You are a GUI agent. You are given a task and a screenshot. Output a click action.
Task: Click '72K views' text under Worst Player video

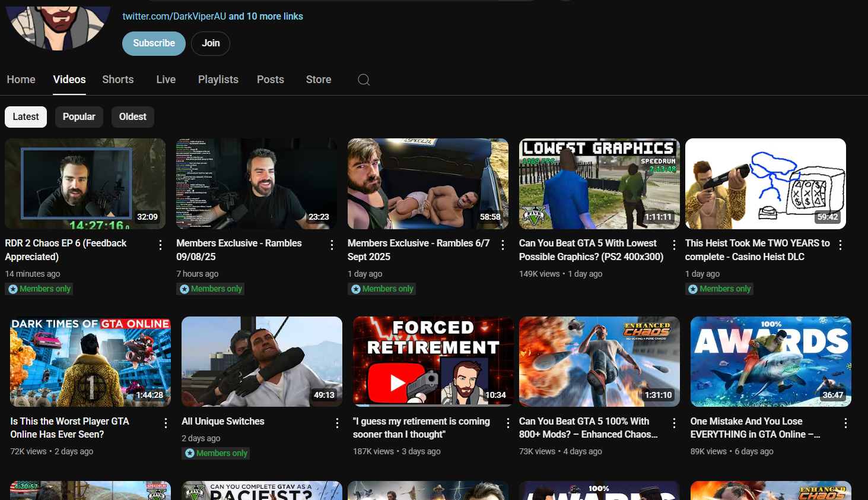28,451
